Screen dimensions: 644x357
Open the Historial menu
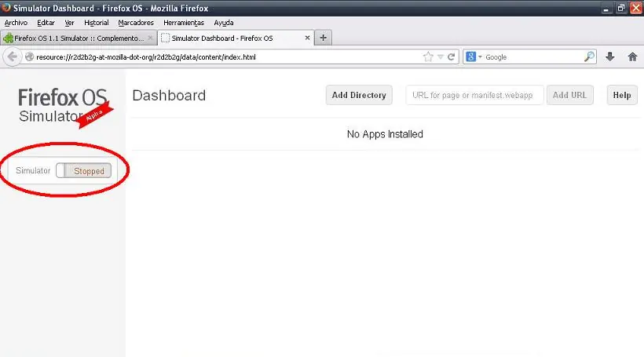coord(96,23)
